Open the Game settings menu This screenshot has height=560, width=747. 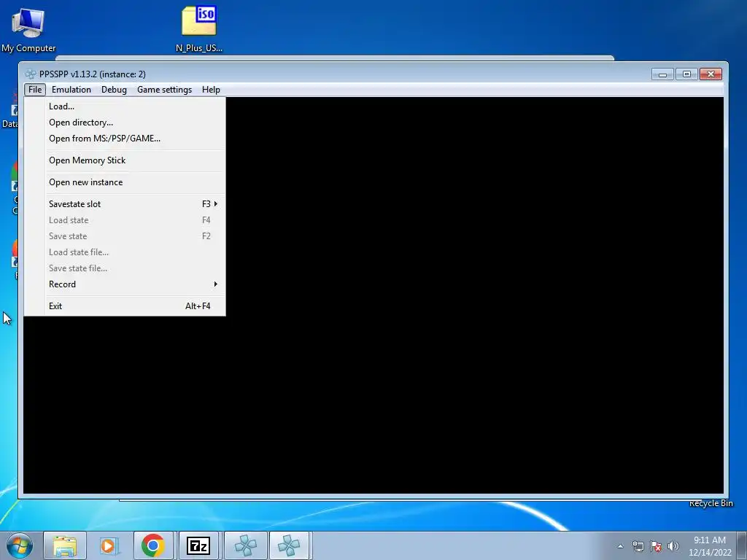point(164,90)
